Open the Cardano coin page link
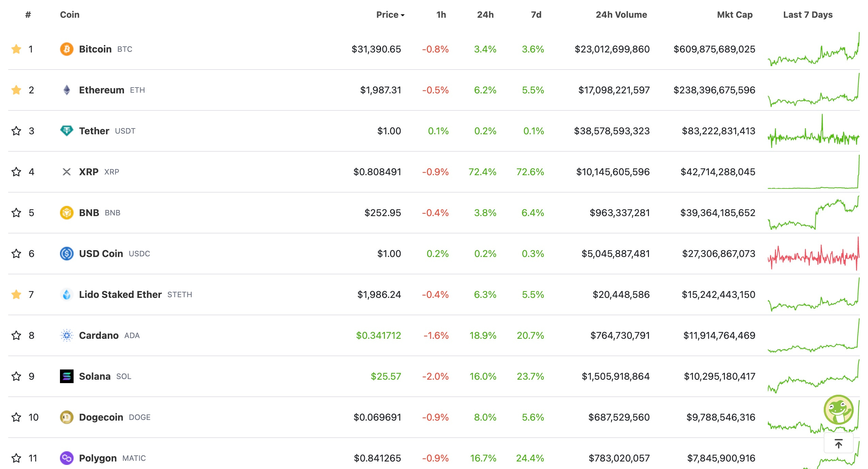This screenshot has width=868, height=469. click(x=99, y=335)
